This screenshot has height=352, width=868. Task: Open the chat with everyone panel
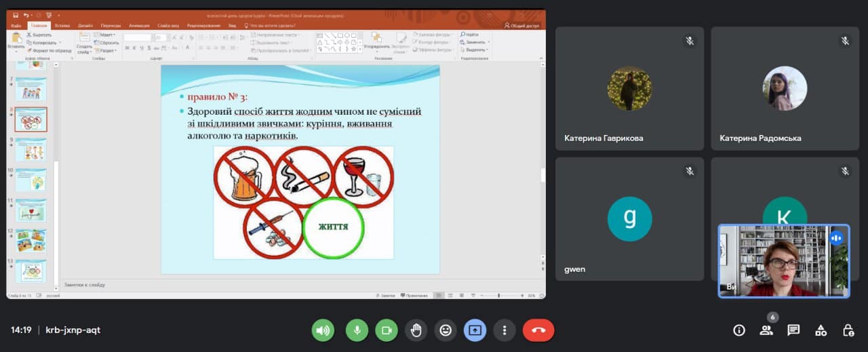tap(793, 330)
